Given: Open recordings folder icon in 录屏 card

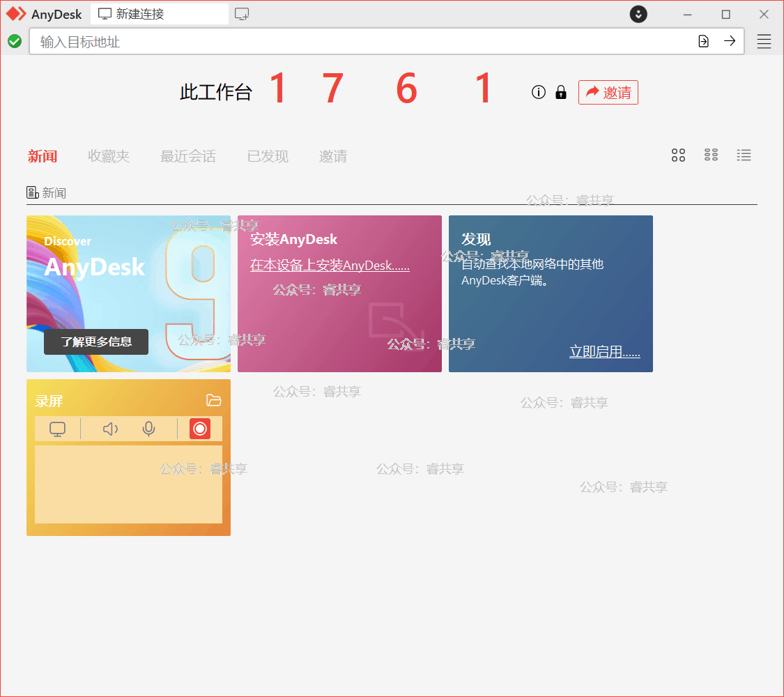Looking at the screenshot, I should [x=213, y=400].
